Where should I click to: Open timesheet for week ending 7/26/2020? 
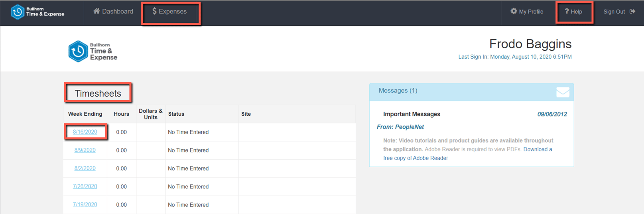click(85, 186)
